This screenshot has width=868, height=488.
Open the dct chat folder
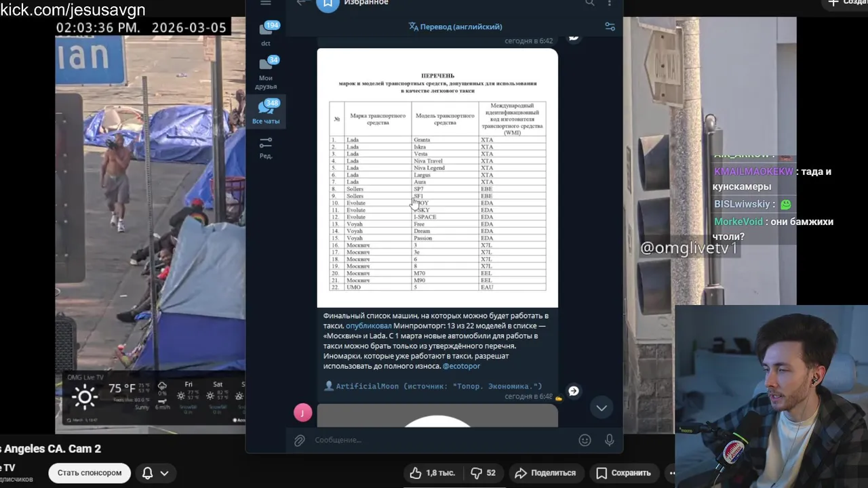pyautogui.click(x=266, y=34)
